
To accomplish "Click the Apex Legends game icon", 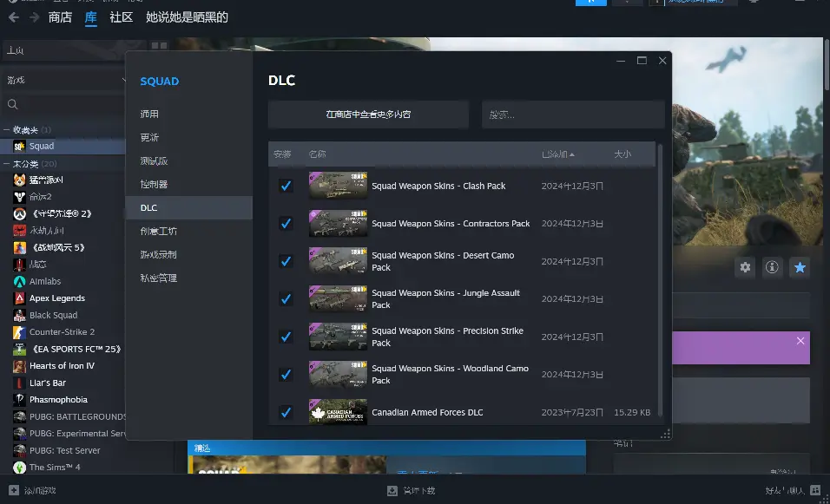I will pyautogui.click(x=20, y=298).
